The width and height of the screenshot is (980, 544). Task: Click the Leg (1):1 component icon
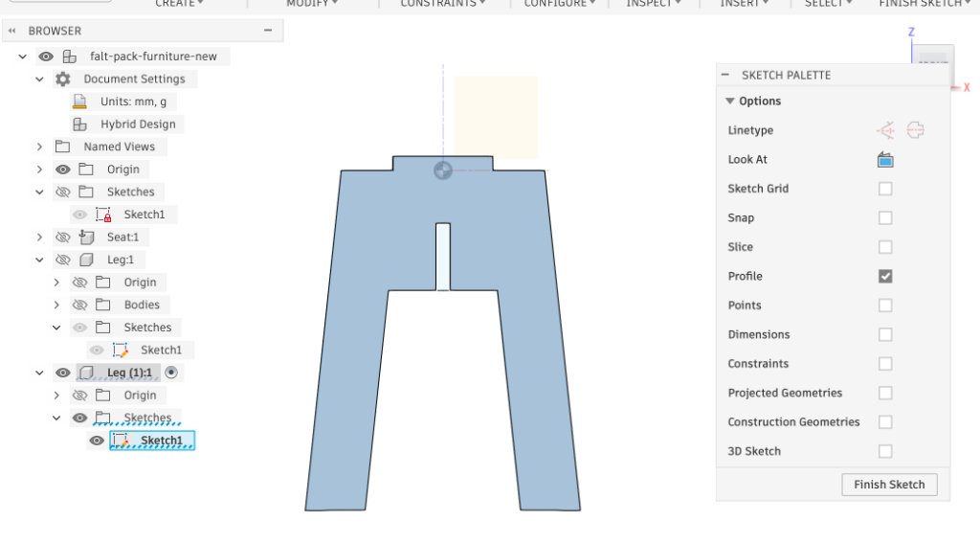point(86,373)
